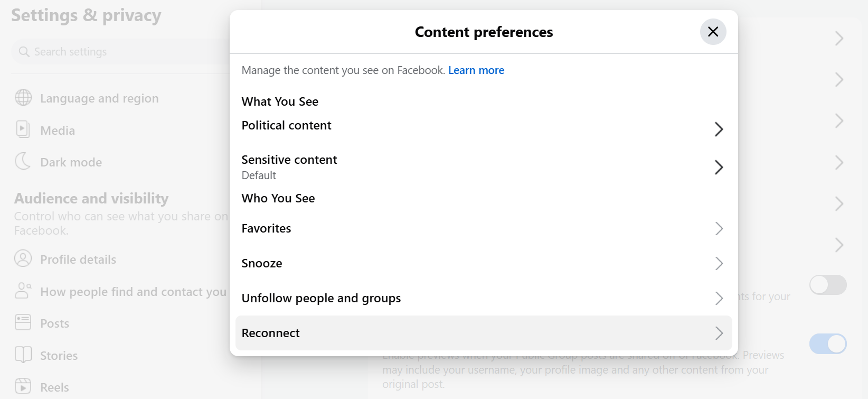Click the Stories book icon
Viewport: 868px width, 399px height.
pyautogui.click(x=23, y=355)
